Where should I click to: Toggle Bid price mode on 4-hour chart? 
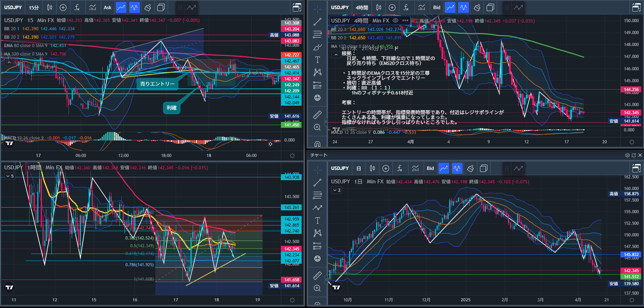point(437,7)
